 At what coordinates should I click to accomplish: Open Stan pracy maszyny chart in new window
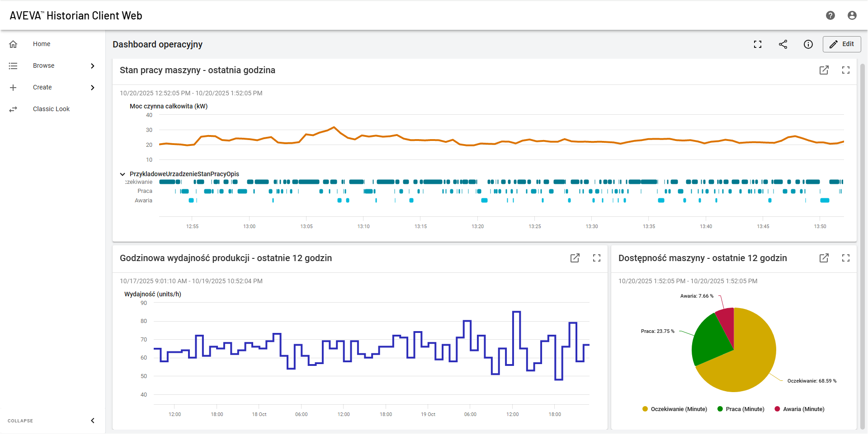click(x=824, y=70)
